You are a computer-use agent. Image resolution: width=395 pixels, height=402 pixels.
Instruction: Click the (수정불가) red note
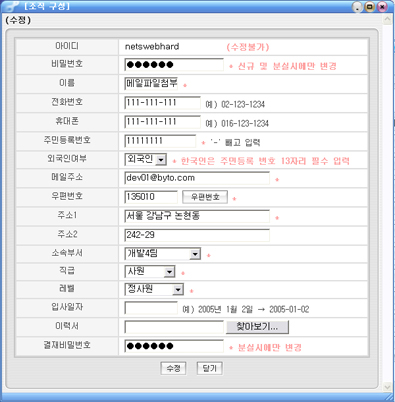(x=248, y=47)
